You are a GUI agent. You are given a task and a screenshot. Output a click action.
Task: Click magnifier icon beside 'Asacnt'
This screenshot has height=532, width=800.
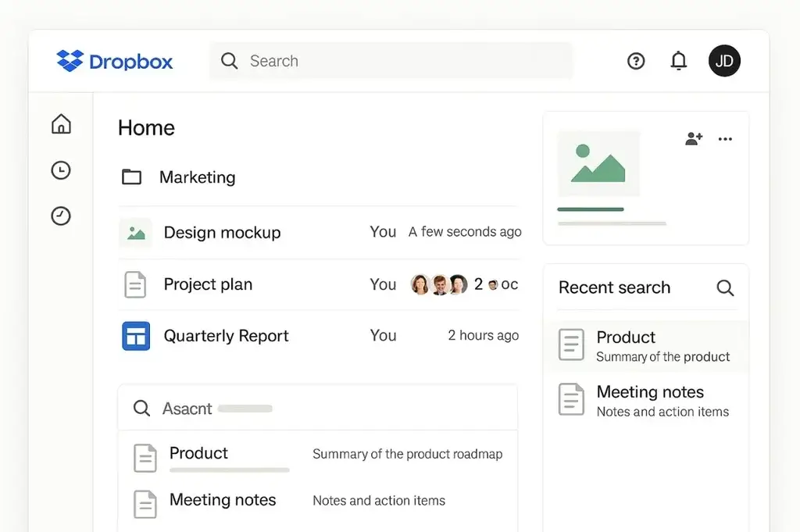click(x=141, y=408)
